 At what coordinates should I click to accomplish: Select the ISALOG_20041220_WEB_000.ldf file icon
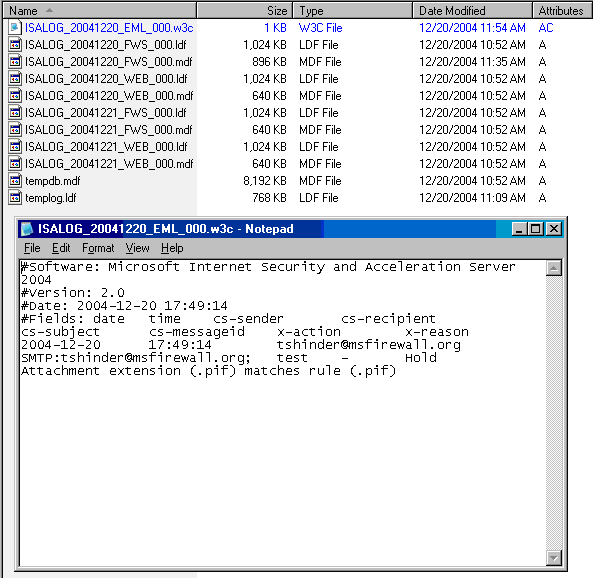click(15, 79)
